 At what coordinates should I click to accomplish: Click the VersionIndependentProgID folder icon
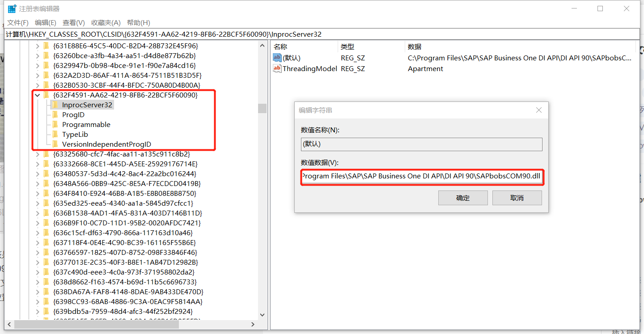[56, 144]
